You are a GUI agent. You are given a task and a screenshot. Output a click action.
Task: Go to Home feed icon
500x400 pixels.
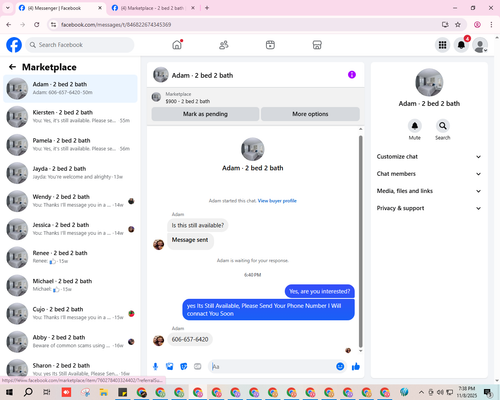pos(177,45)
